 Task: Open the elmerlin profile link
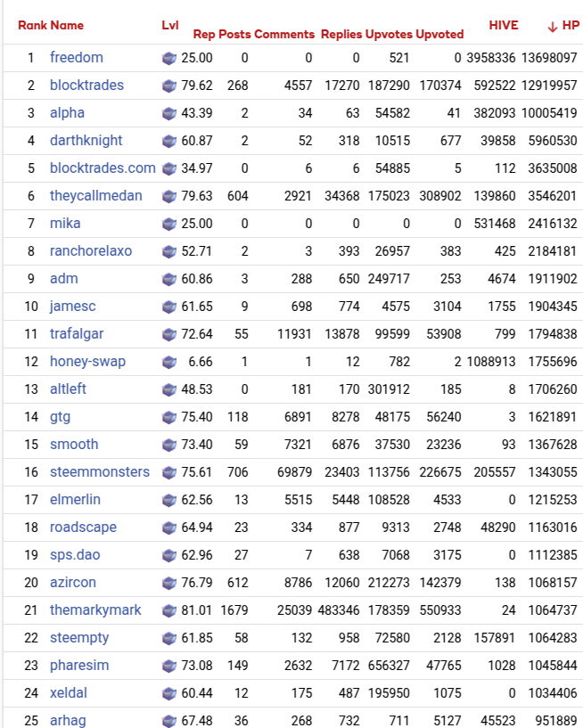75,500
